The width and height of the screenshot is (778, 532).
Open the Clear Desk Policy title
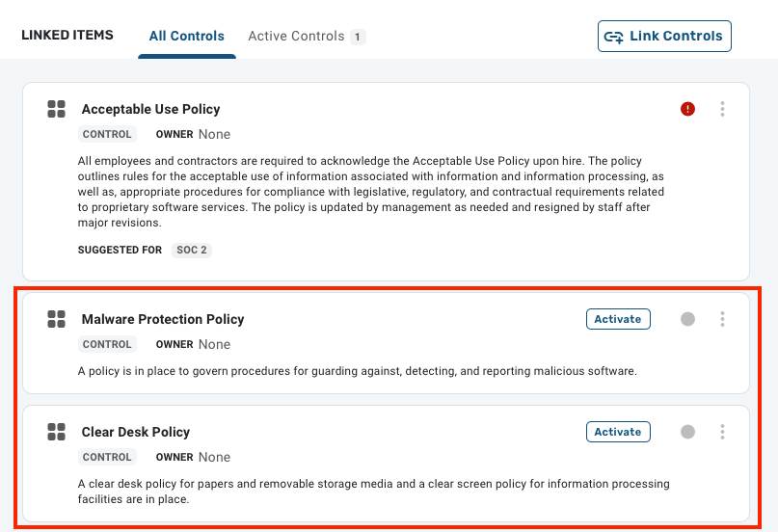tap(136, 432)
